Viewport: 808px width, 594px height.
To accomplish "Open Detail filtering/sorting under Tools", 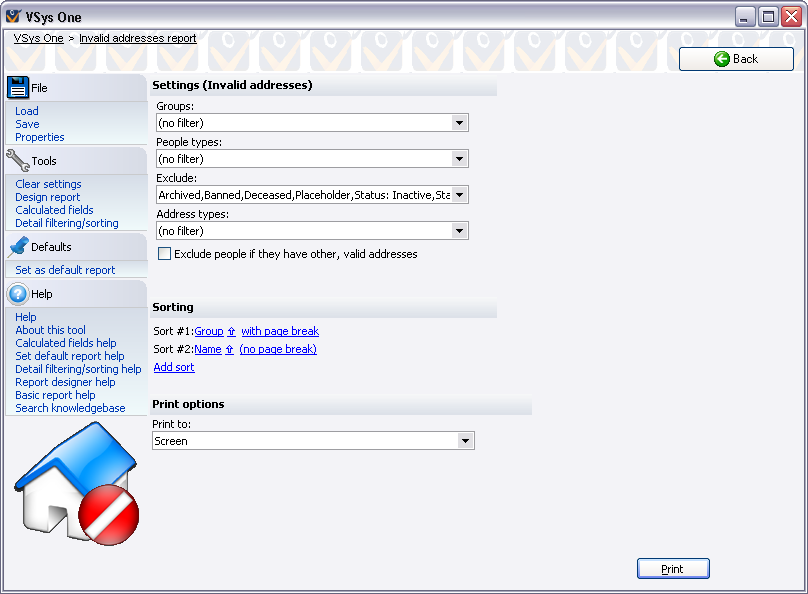I will coord(67,223).
